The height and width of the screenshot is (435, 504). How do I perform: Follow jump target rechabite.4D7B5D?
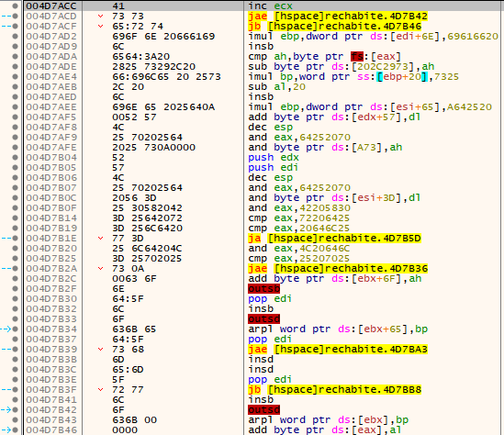[x=344, y=238]
